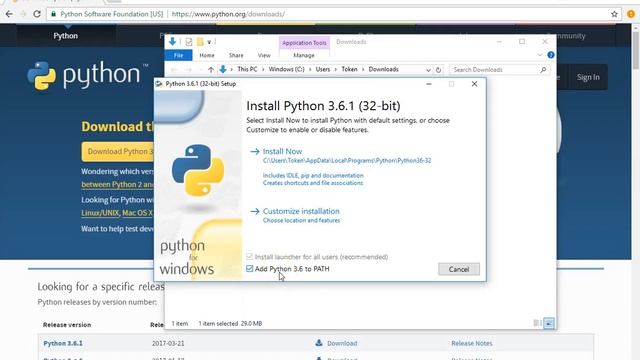Click the Cancel button in Python setup
This screenshot has width=640, height=360.
(x=459, y=269)
